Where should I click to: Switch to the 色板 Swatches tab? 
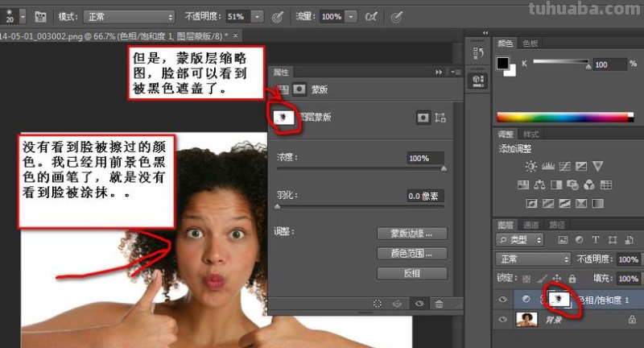[530, 43]
